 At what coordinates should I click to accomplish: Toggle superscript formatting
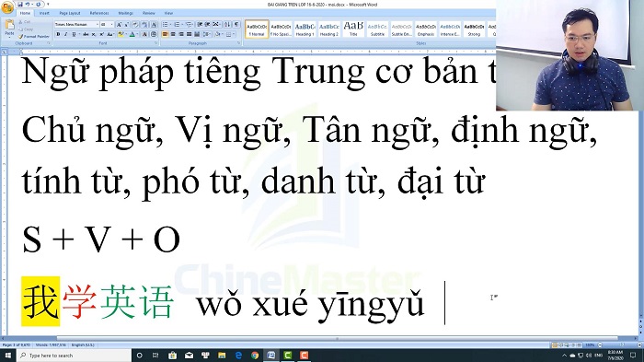(x=102, y=34)
